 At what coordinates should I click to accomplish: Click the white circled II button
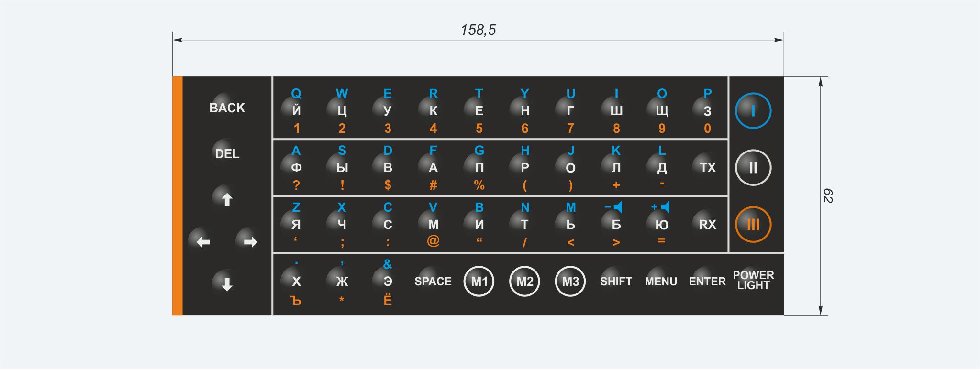tap(753, 167)
